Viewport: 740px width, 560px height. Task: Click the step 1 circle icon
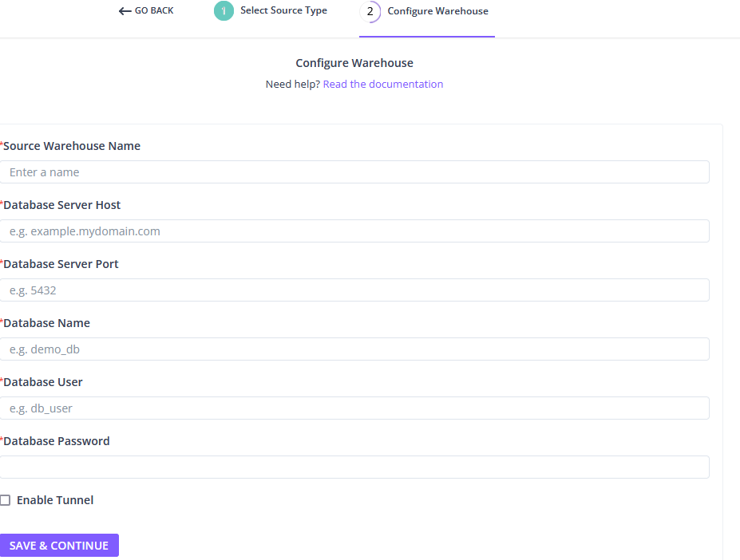pos(224,11)
